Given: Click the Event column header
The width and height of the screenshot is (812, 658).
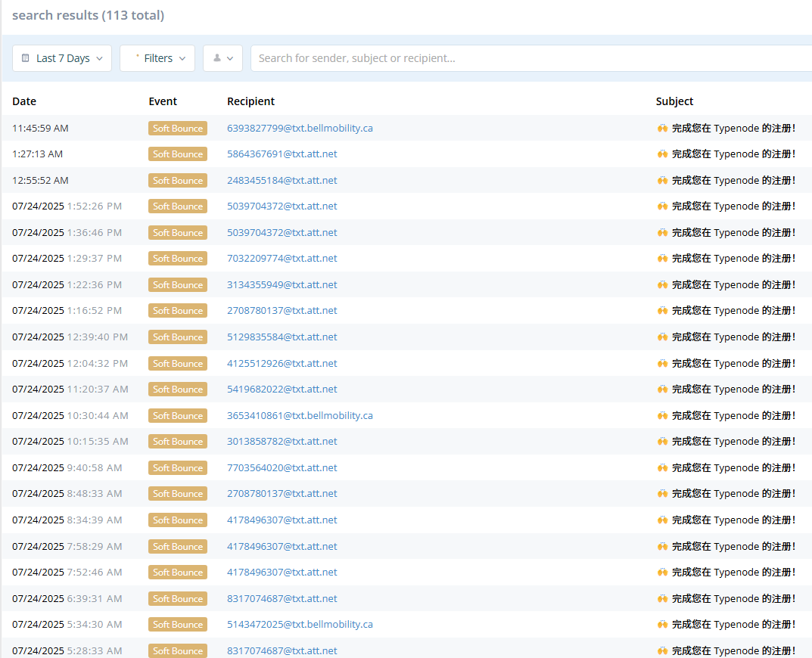Looking at the screenshot, I should (163, 101).
